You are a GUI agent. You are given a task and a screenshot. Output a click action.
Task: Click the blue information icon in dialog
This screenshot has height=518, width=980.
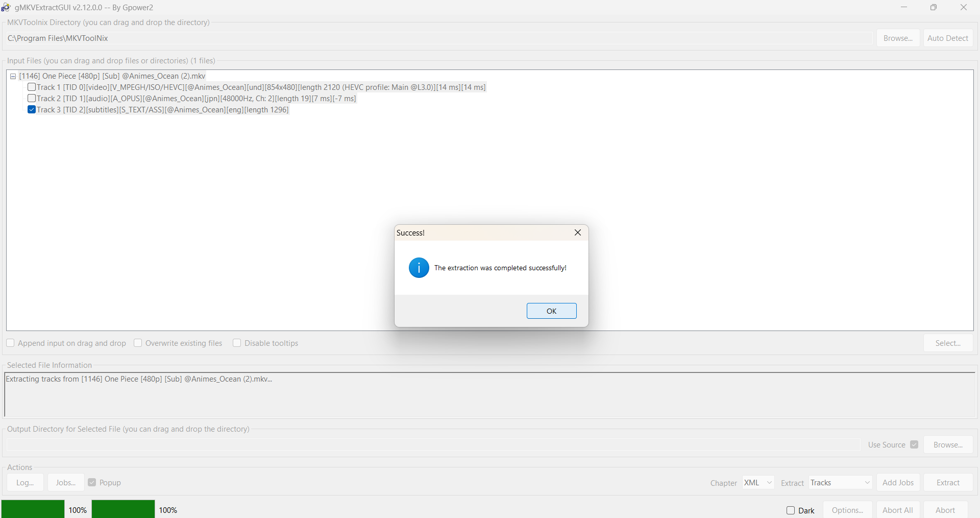click(419, 268)
